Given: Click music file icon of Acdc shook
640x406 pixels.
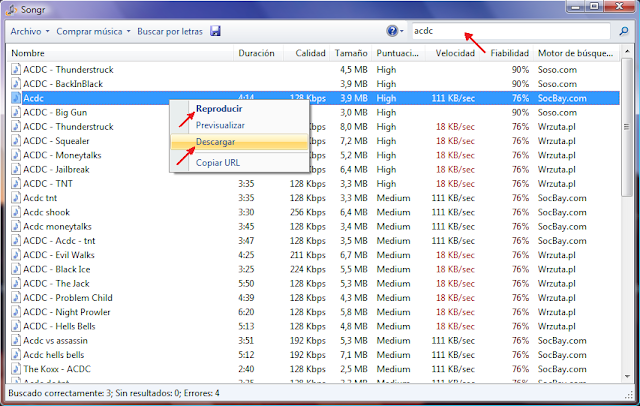Looking at the screenshot, I should point(16,212).
